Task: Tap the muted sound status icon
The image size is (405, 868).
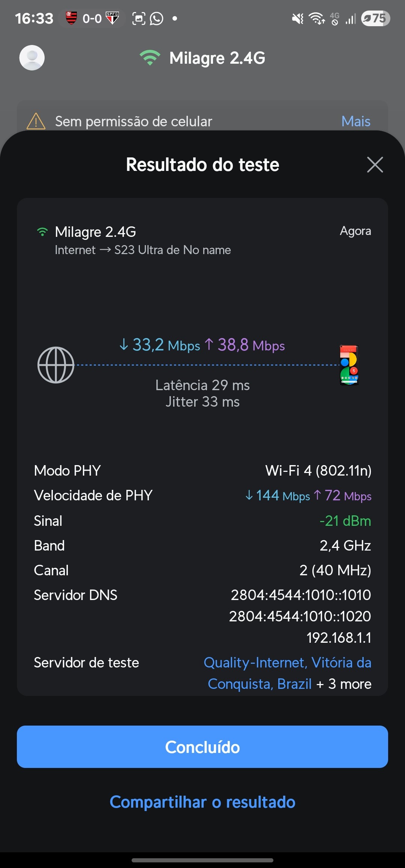Action: pos(298,18)
